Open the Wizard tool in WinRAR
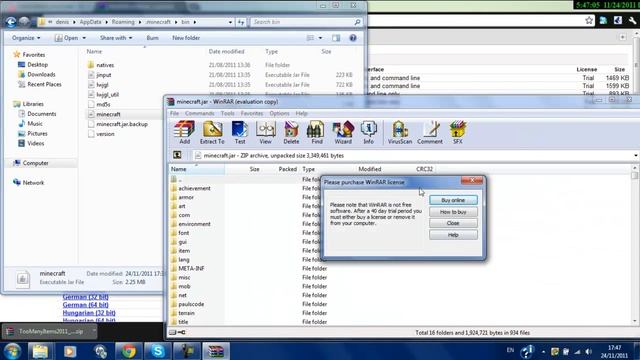Screen dimensions: 640x360 pyautogui.click(x=343, y=133)
